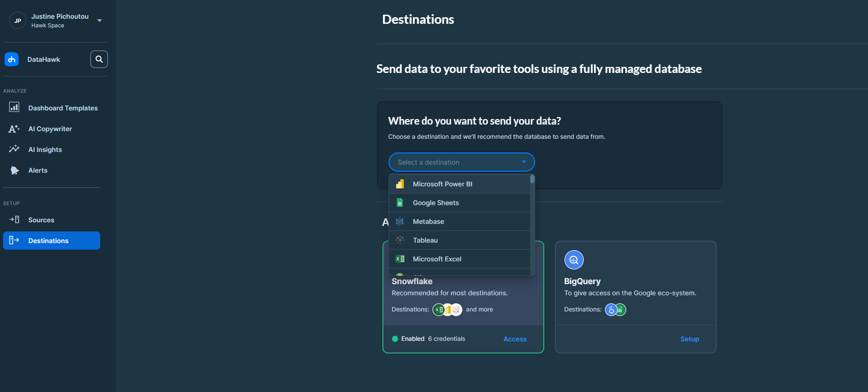Click the Snowflake card title
Image resolution: width=868 pixels, height=392 pixels.
412,281
